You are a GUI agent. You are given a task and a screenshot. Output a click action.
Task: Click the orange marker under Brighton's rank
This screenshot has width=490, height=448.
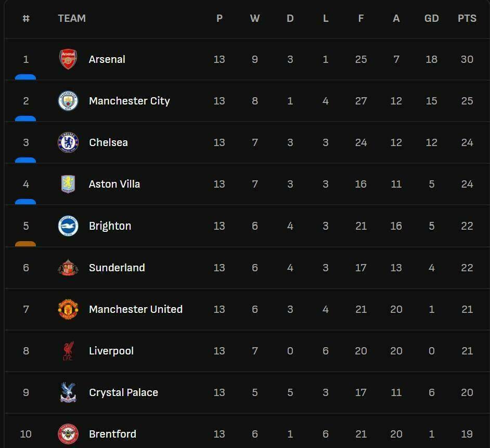pyautogui.click(x=25, y=244)
